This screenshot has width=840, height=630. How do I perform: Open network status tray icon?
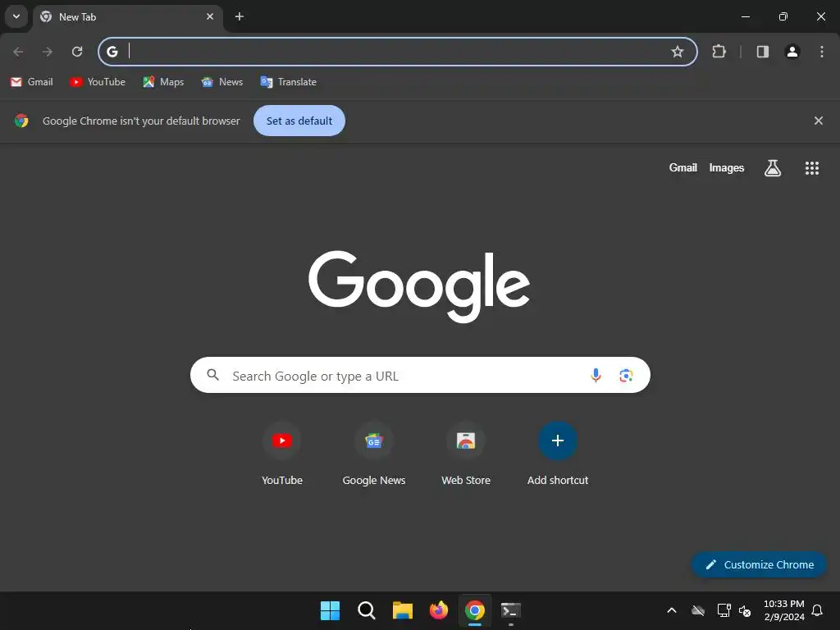pyautogui.click(x=724, y=610)
